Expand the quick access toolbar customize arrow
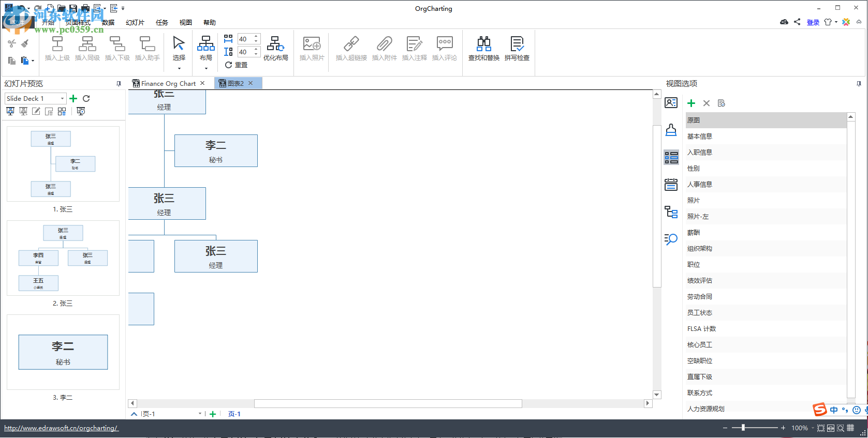868x438 pixels. click(123, 8)
